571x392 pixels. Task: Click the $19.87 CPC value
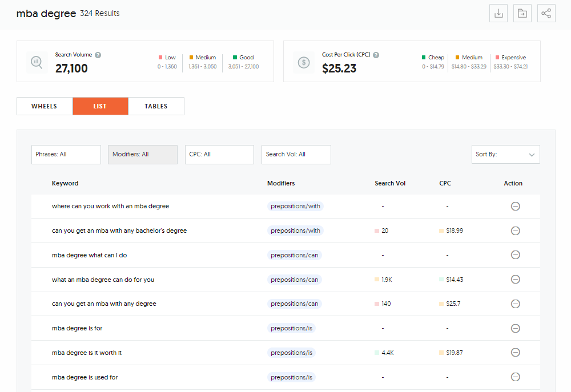pos(455,352)
